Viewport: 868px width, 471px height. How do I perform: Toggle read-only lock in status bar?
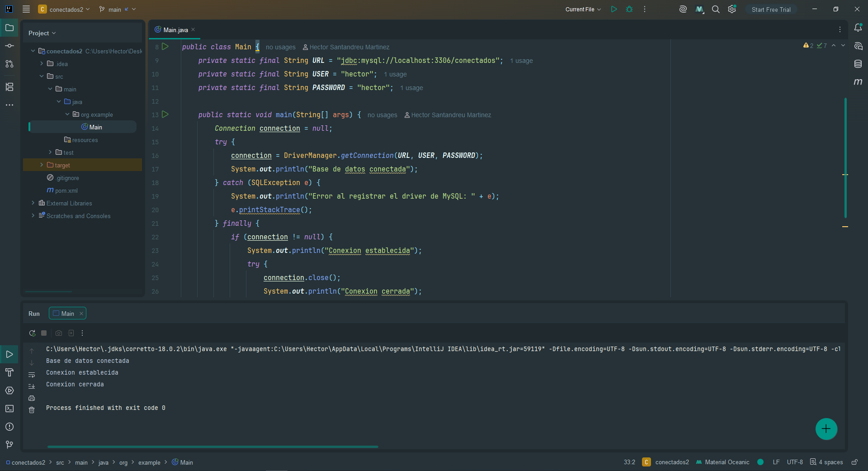(854, 462)
